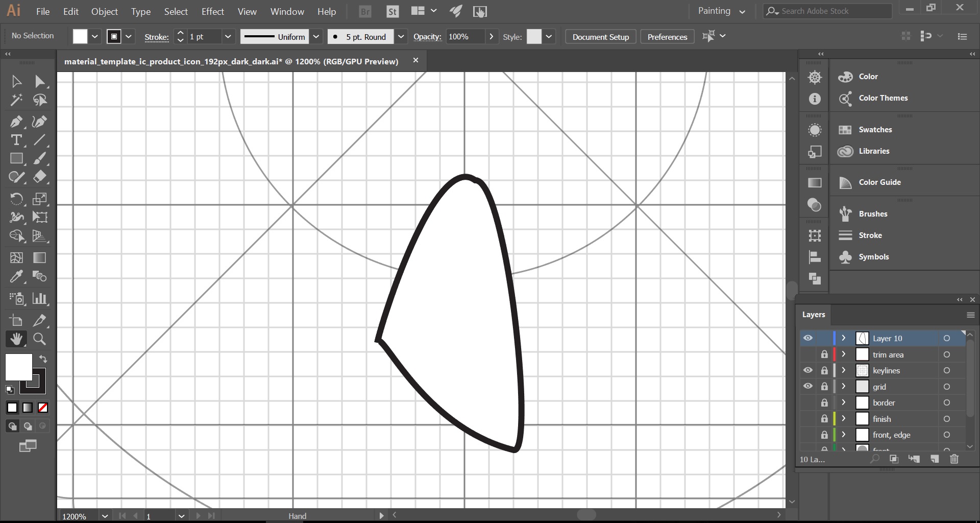Screen dimensions: 980x523
Task: Select the Rectangle tool
Action: 16,159
